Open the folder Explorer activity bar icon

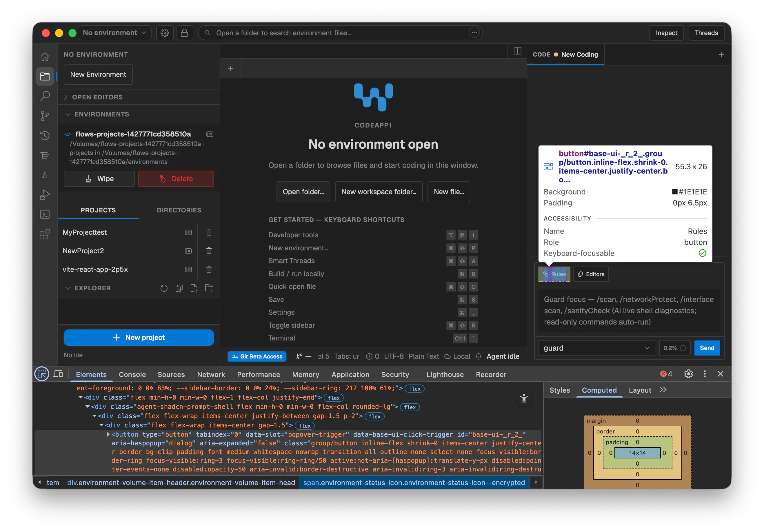pyautogui.click(x=45, y=76)
